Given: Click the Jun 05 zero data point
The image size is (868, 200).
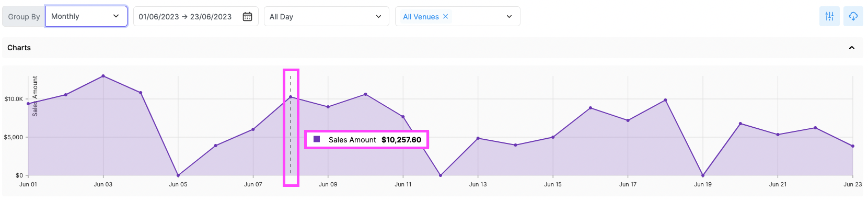Looking at the screenshot, I should (x=178, y=175).
